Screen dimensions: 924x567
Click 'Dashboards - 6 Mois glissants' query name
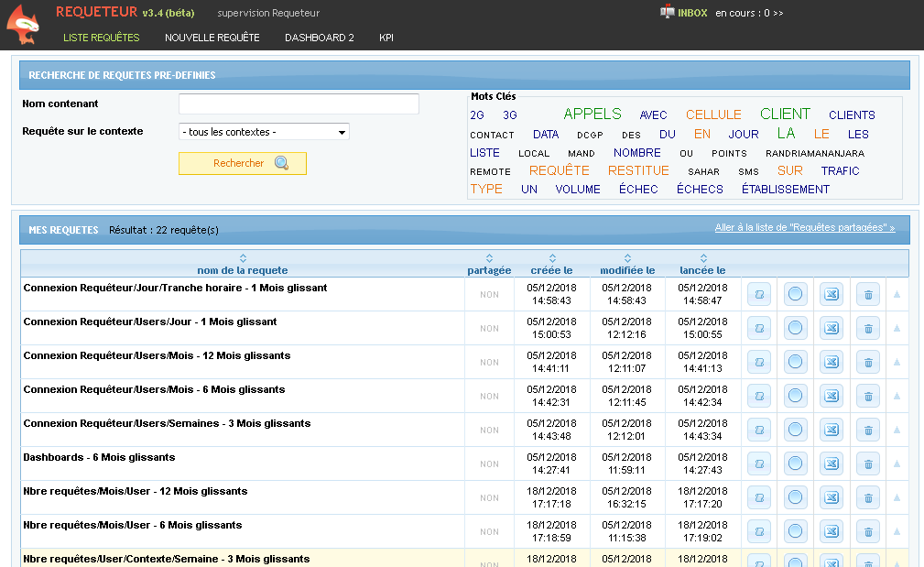point(99,457)
